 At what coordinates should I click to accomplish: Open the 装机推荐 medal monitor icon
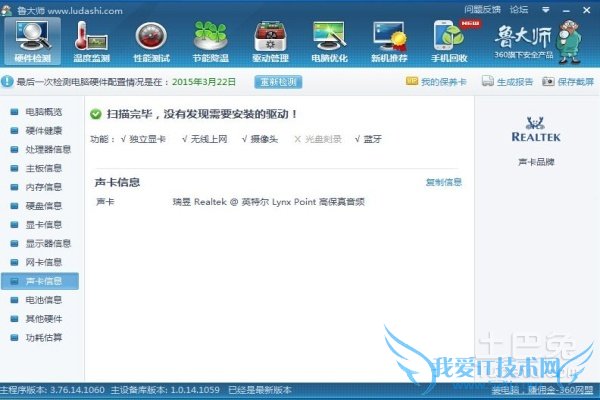pos(389,41)
